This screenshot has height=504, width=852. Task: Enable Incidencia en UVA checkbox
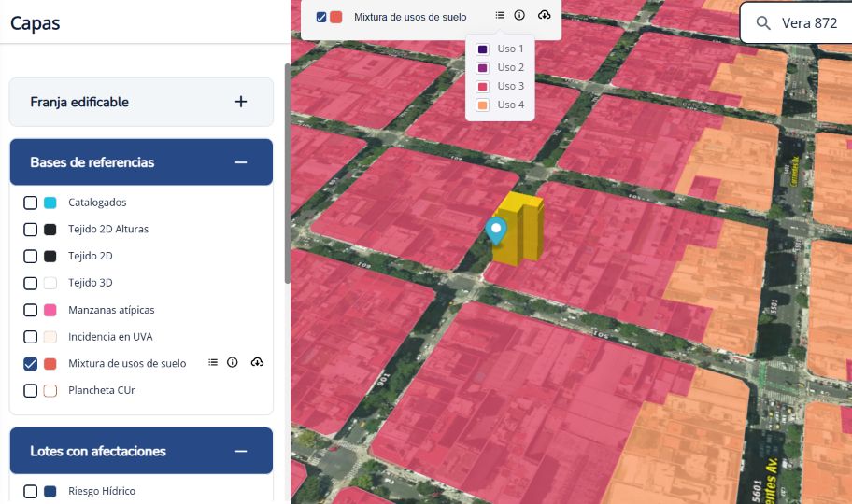click(31, 337)
